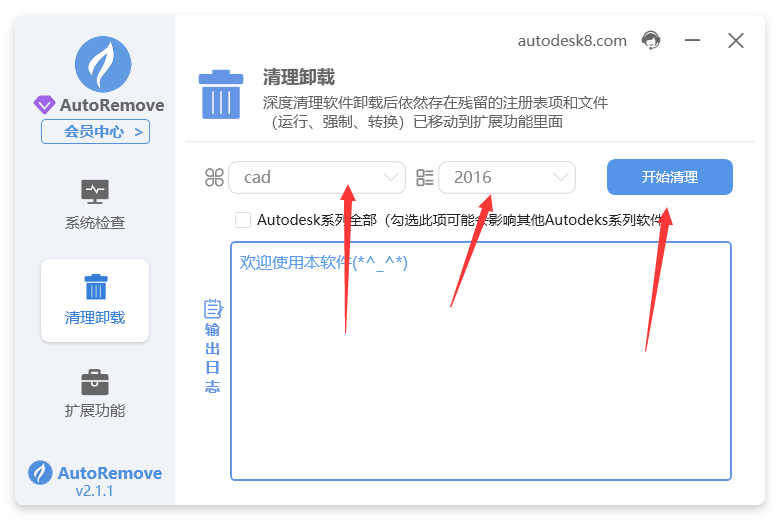The width and height of the screenshot is (780, 520).
Task: Open the 会员中心 member center button
Action: 95,132
